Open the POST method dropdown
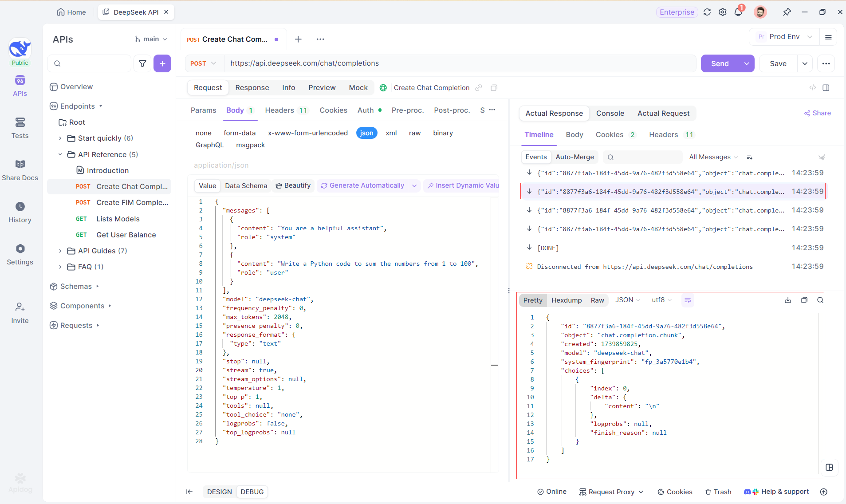Viewport: 846px width, 504px height. click(203, 63)
